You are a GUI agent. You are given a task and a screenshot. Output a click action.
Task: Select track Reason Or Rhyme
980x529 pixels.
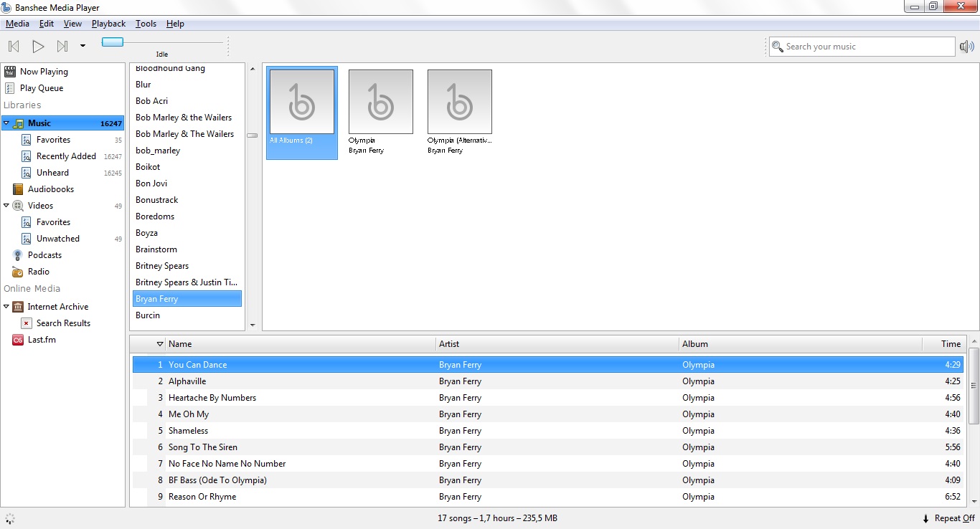(548, 497)
